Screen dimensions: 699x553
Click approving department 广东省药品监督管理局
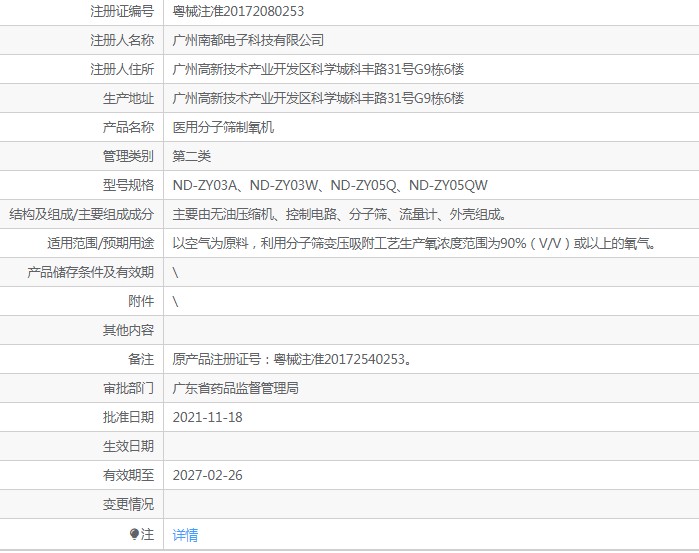[x=235, y=388]
